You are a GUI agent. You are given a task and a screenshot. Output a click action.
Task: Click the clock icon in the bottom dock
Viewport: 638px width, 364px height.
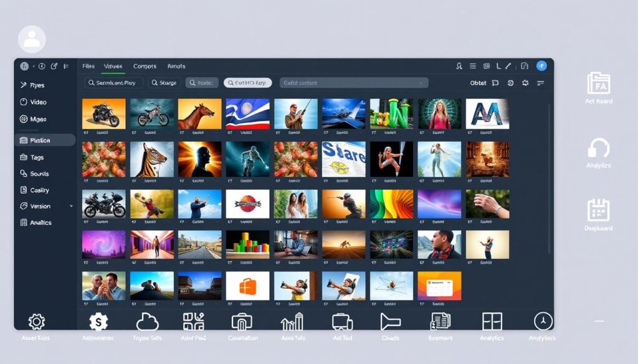(x=543, y=321)
